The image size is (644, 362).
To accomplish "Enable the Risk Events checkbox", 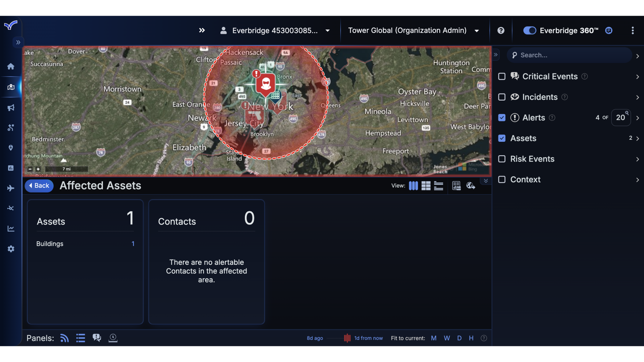I will coord(502,159).
